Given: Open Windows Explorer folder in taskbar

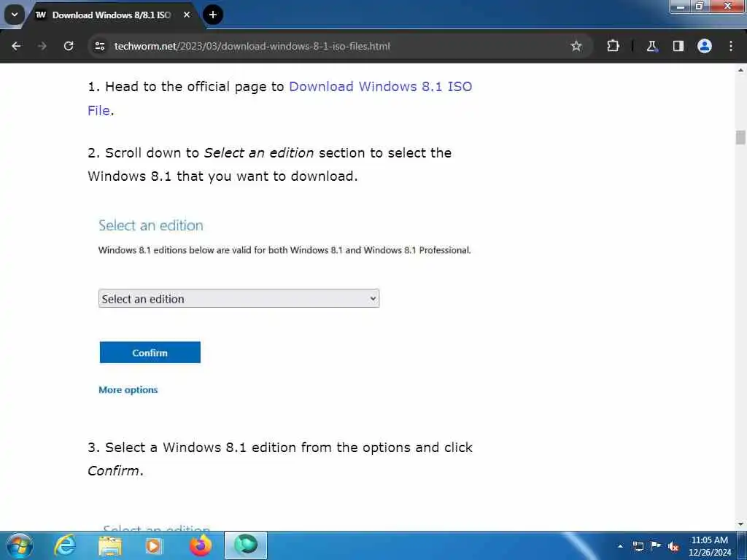Looking at the screenshot, I should pos(110,546).
